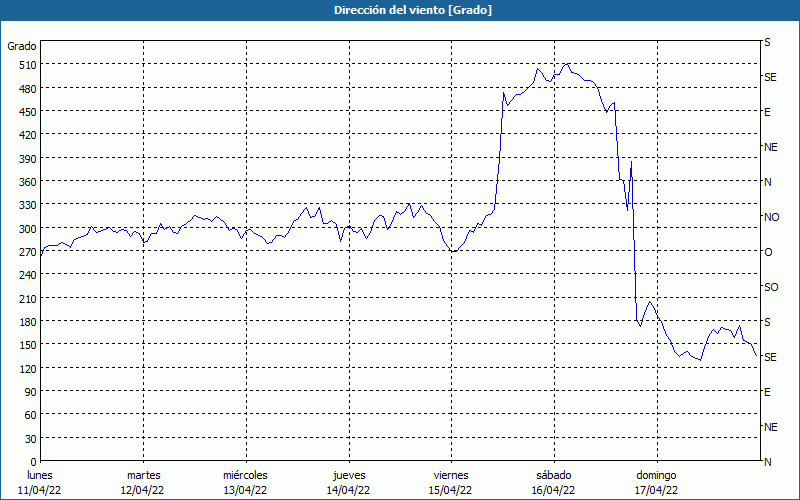Viewport: 800px width, 500px height.
Task: Click the 210 axis label
Action: [x=29, y=299]
